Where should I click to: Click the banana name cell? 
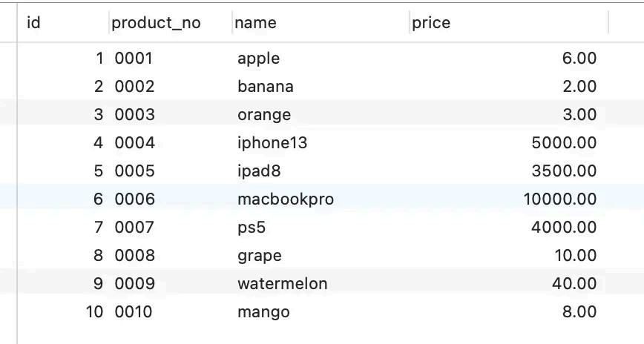(x=265, y=87)
